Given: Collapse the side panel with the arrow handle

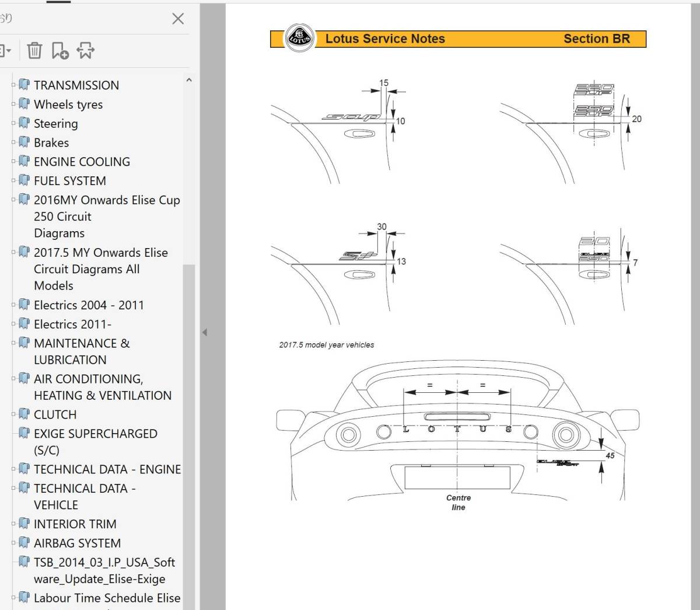Looking at the screenshot, I should coord(204,332).
